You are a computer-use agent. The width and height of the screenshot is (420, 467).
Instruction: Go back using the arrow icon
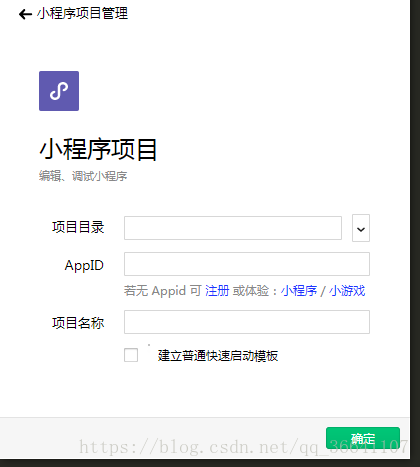coord(25,14)
